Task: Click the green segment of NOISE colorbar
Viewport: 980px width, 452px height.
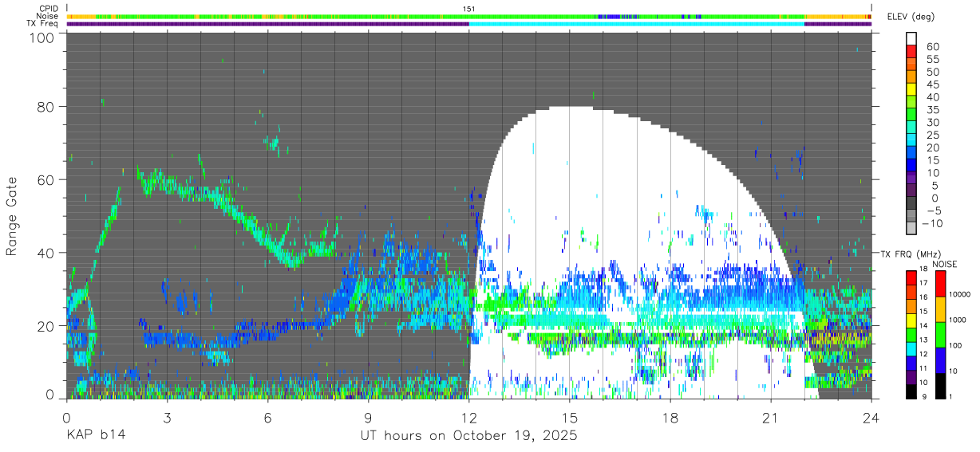Action: tap(940, 335)
